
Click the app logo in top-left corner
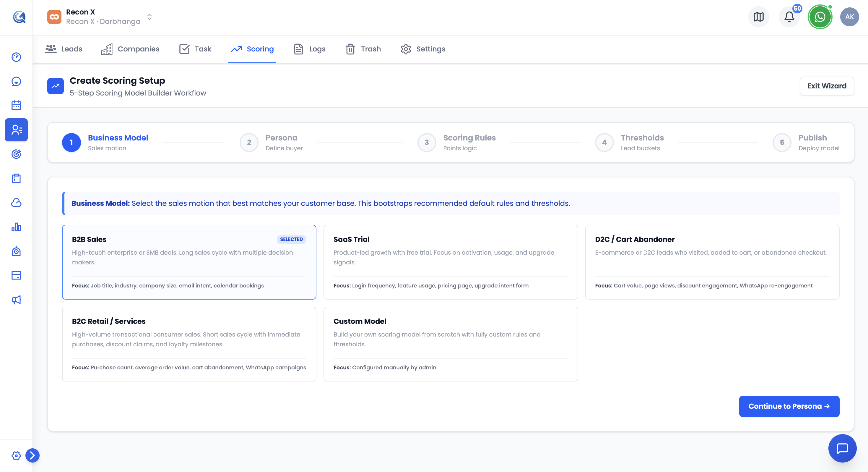19,17
